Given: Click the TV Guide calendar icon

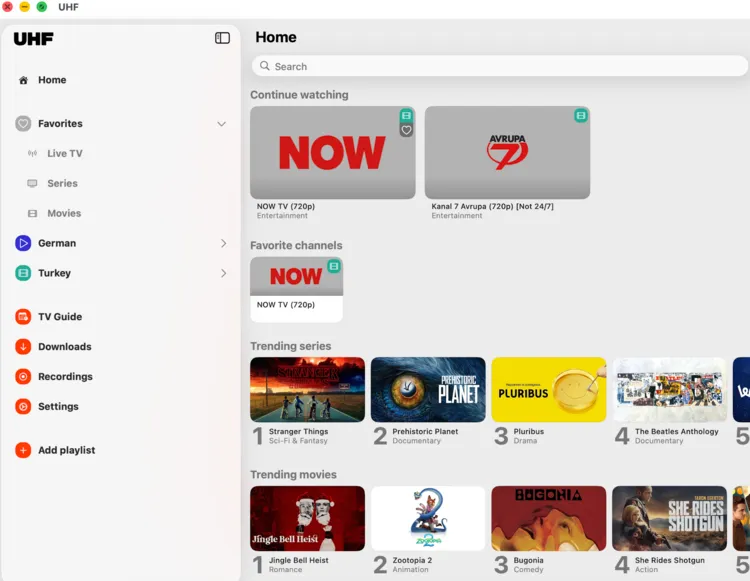Looking at the screenshot, I should tap(23, 317).
